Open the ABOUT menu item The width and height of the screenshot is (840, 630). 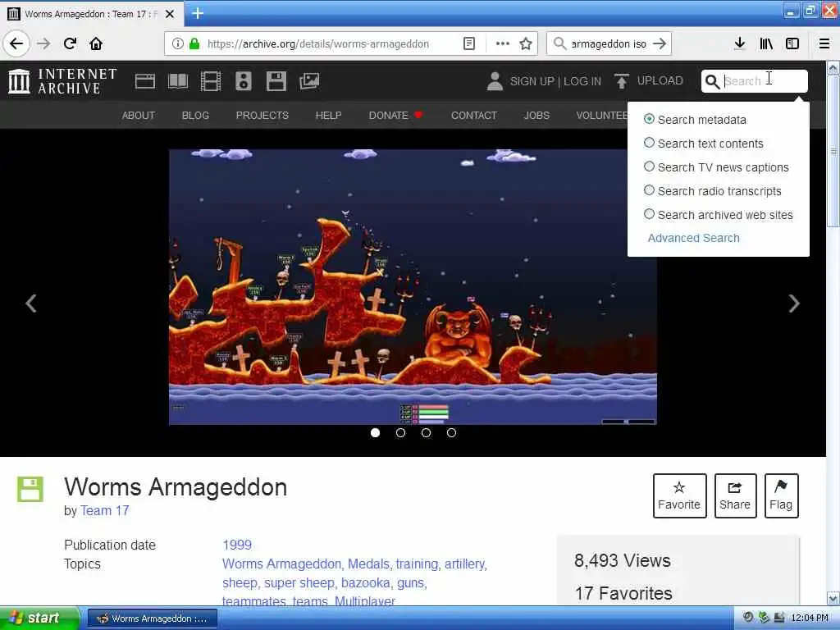138,115
